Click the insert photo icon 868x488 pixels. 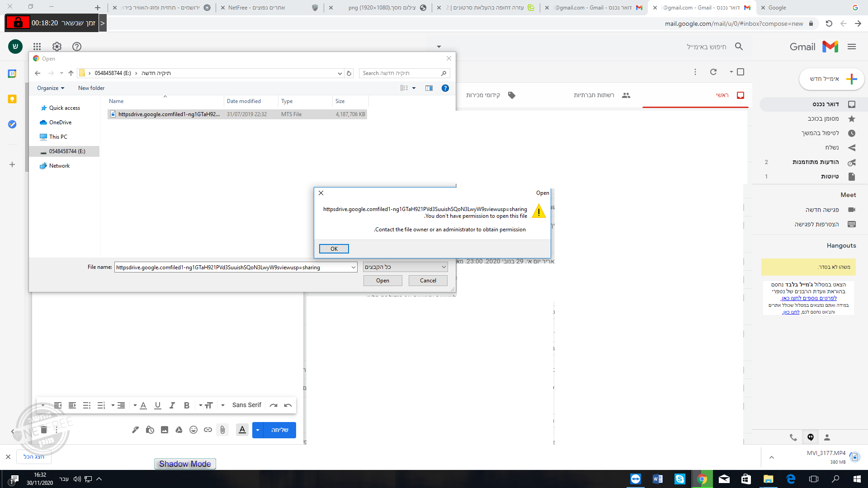[x=165, y=430]
